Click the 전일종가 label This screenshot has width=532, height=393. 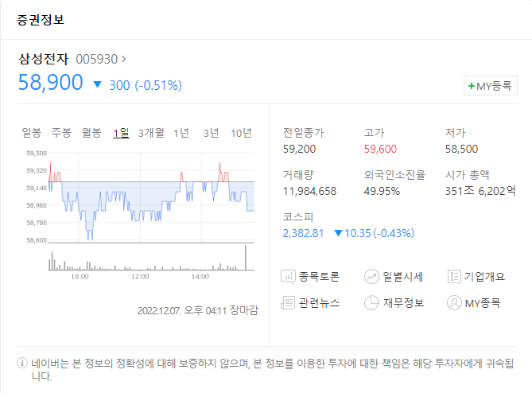point(303,132)
